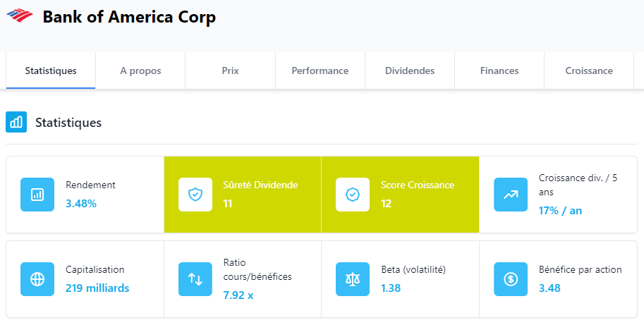Viewport: 644px width, 325px height.
Task: Click the Sûreté Dividende shield icon
Action: (x=195, y=195)
